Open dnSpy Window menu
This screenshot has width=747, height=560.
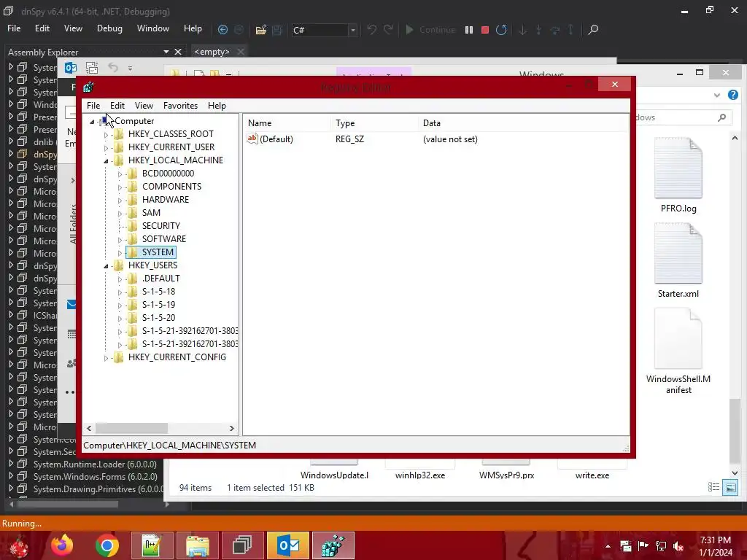153,28
